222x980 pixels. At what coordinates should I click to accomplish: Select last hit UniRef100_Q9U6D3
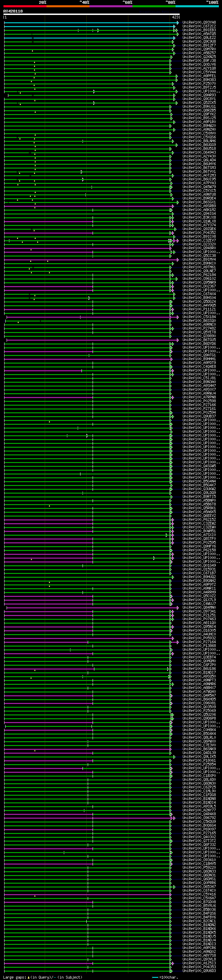(199, 971)
